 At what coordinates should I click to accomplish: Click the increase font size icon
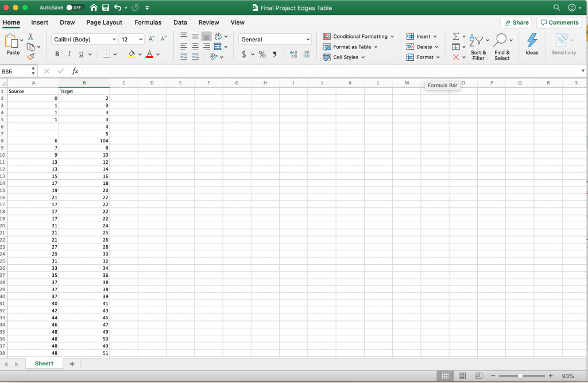point(152,39)
